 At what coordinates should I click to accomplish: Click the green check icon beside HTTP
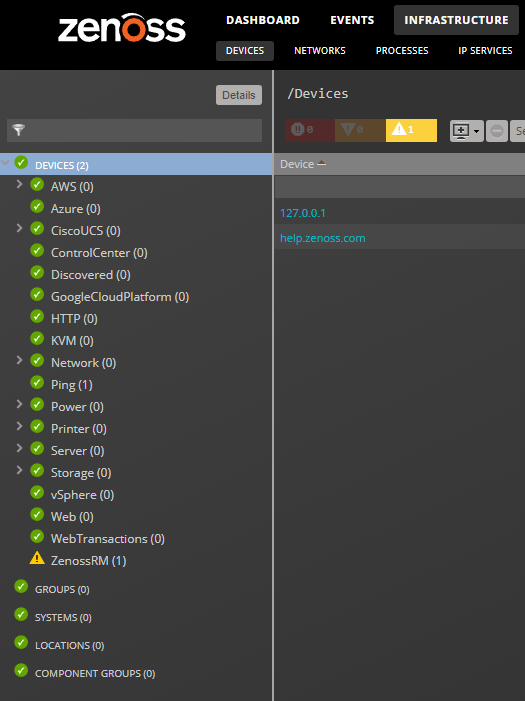point(37,317)
